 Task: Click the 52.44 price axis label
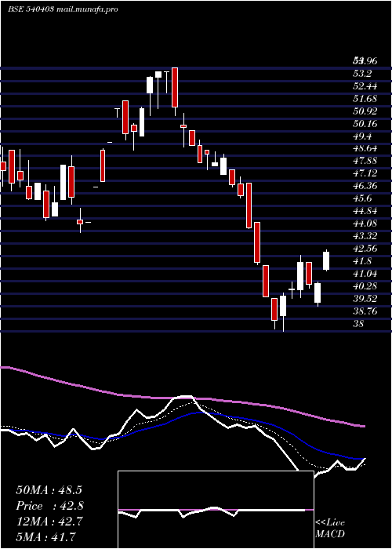pyautogui.click(x=365, y=86)
